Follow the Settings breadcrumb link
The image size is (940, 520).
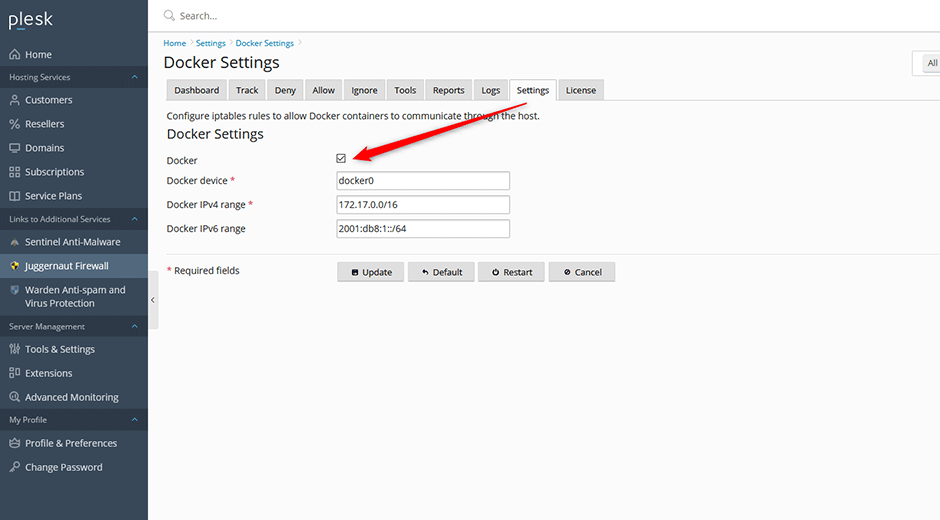(x=211, y=43)
